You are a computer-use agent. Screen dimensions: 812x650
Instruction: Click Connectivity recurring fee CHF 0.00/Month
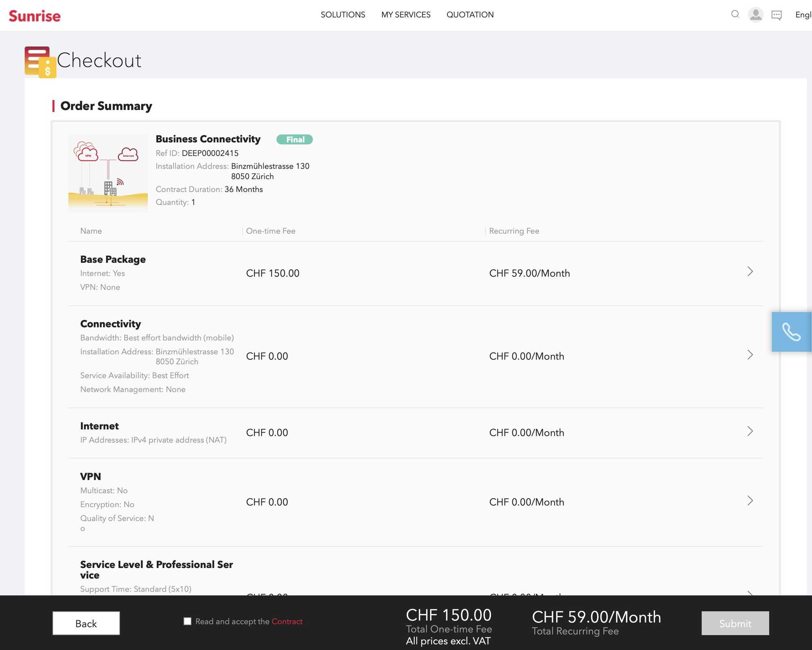(x=527, y=356)
